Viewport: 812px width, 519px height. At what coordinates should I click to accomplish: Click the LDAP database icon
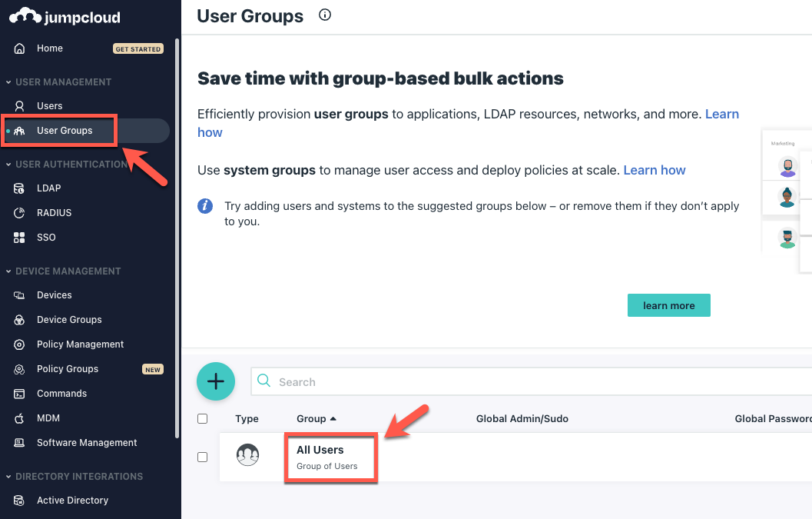tap(19, 188)
